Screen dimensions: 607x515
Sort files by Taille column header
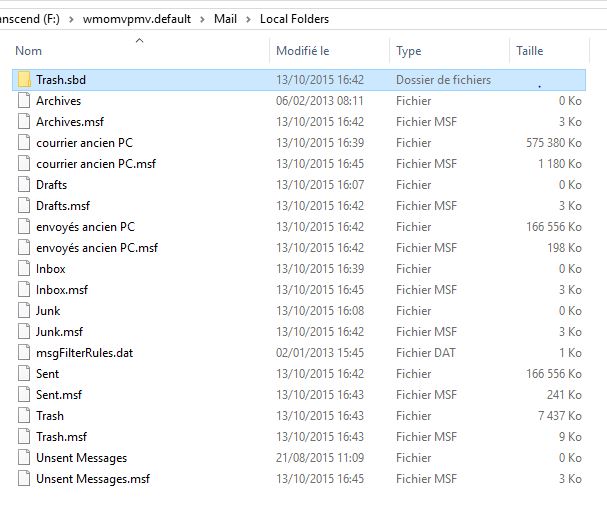(529, 51)
